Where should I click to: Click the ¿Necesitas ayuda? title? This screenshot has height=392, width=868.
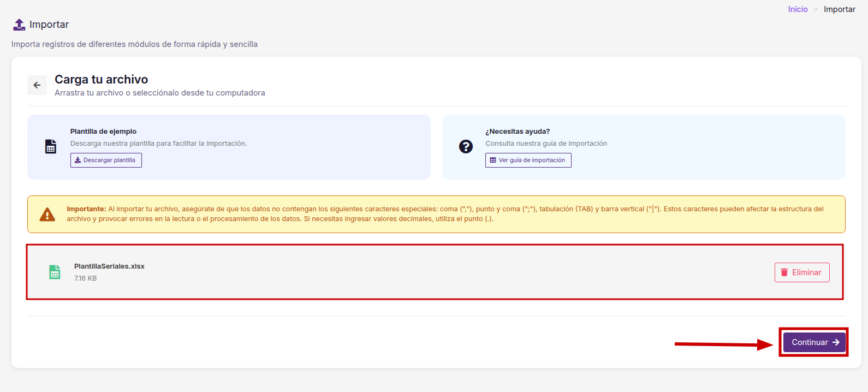click(x=518, y=132)
